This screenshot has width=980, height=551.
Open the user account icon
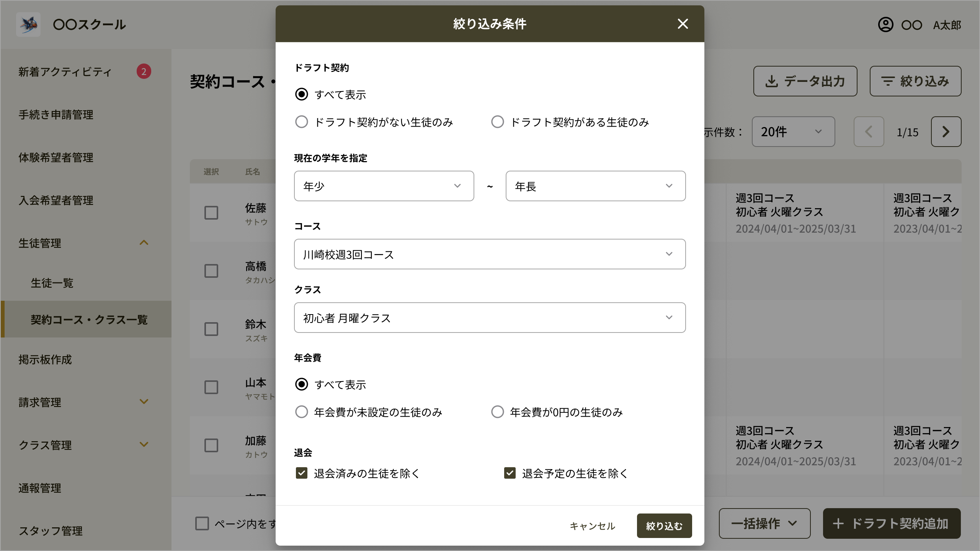tap(885, 24)
